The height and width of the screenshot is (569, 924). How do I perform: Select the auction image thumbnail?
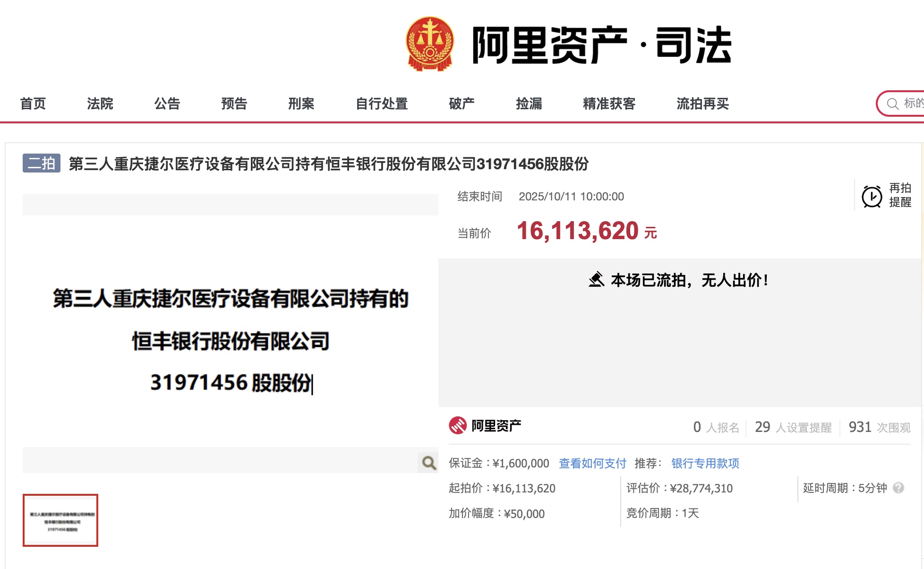(x=60, y=520)
